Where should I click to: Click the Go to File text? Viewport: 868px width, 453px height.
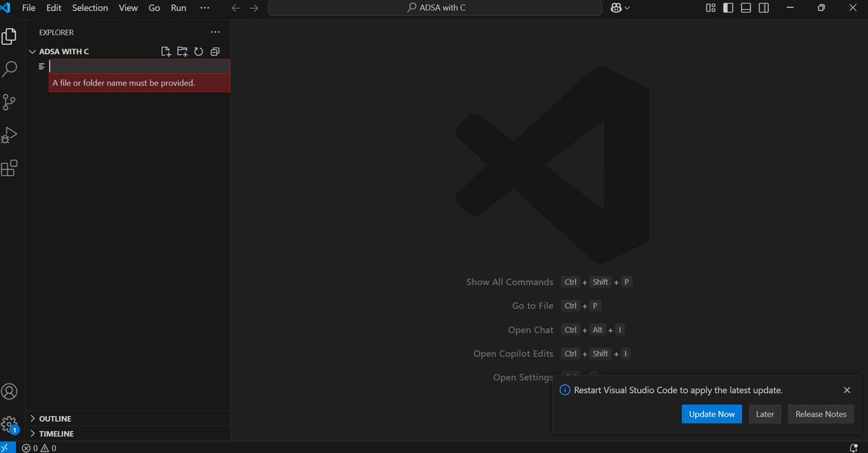(532, 306)
